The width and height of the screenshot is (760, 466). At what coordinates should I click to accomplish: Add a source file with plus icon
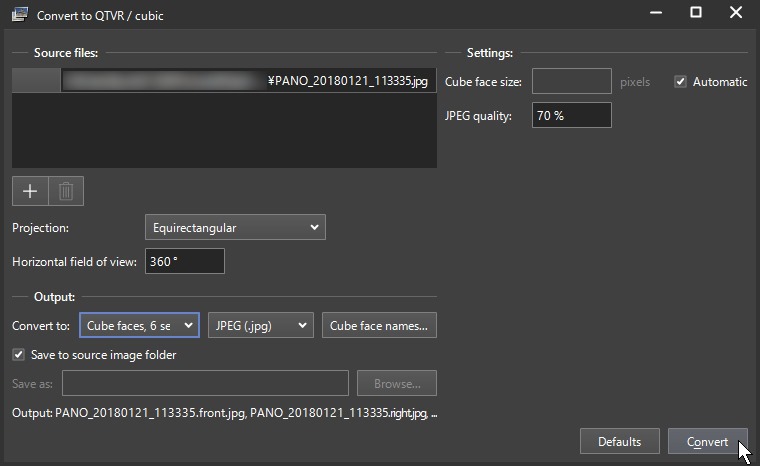(x=30, y=191)
